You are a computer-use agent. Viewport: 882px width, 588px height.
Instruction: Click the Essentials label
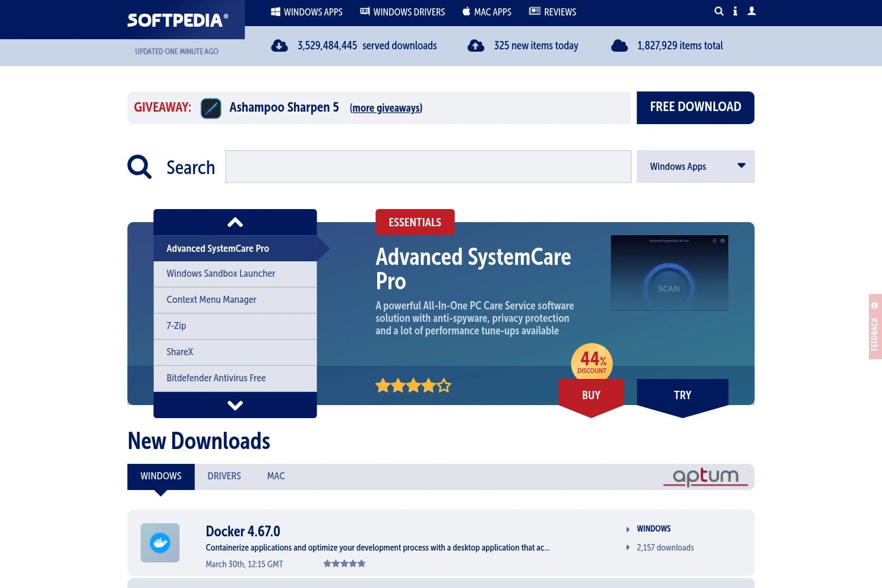pos(415,222)
